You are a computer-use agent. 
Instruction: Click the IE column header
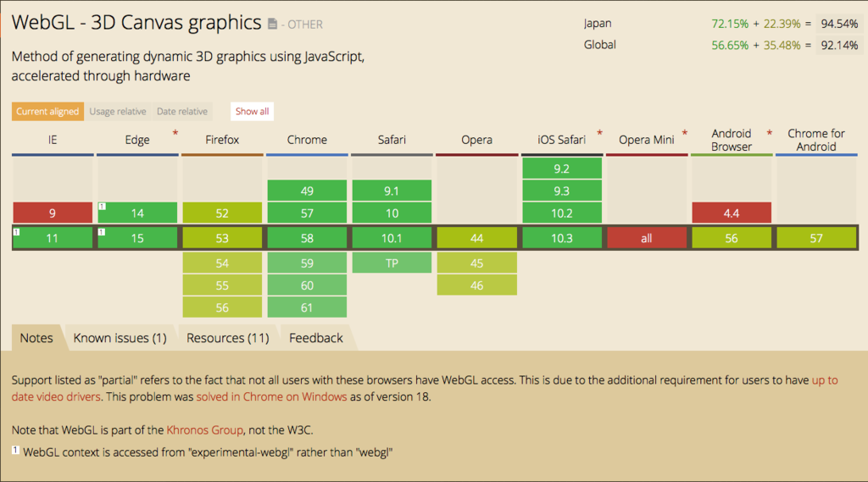(53, 140)
